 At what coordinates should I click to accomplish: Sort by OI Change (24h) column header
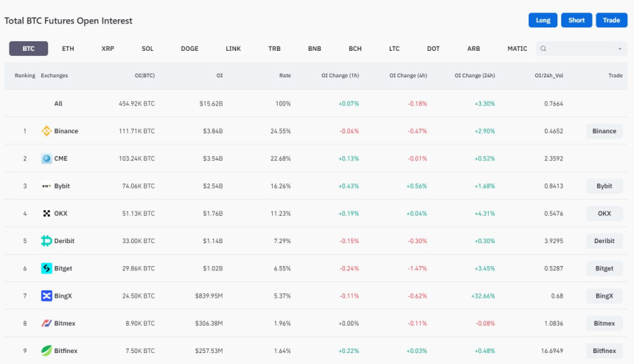[475, 76]
